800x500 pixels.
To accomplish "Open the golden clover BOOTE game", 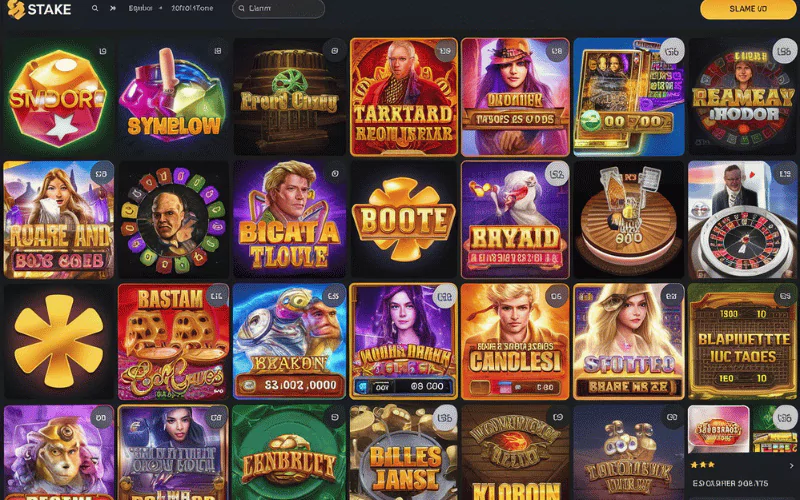I will point(404,219).
